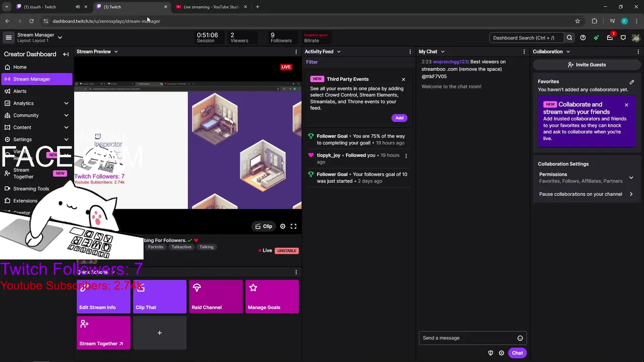Click the Dashboard Search magnifier icon

[570, 38]
